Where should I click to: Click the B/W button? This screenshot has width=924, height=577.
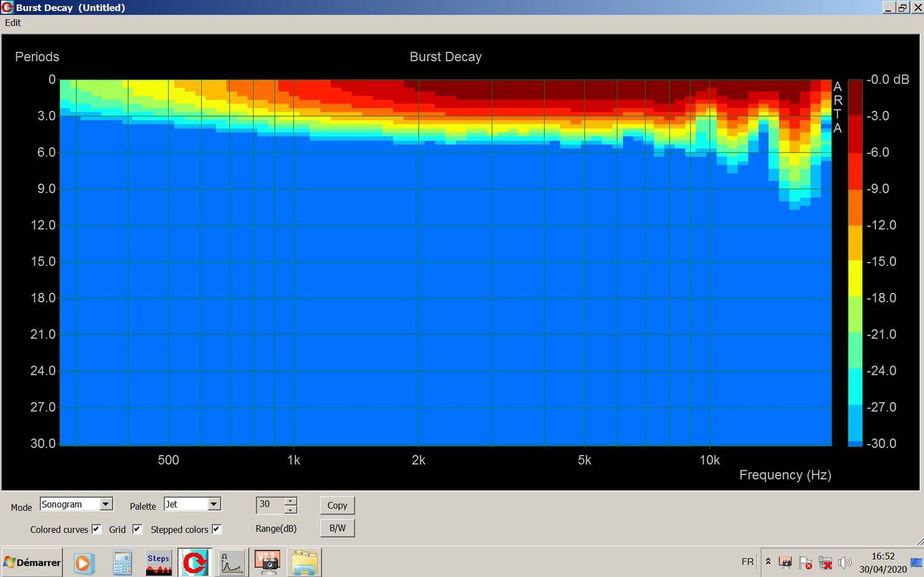337,528
